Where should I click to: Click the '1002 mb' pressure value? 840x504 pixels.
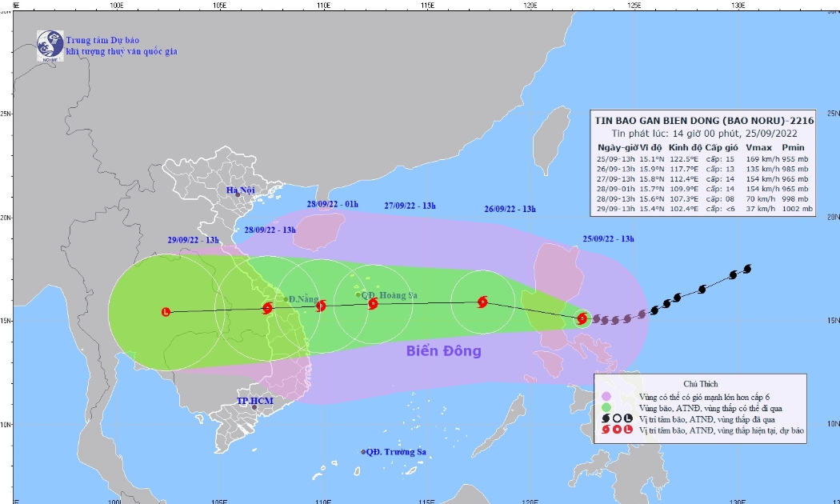pos(797,209)
